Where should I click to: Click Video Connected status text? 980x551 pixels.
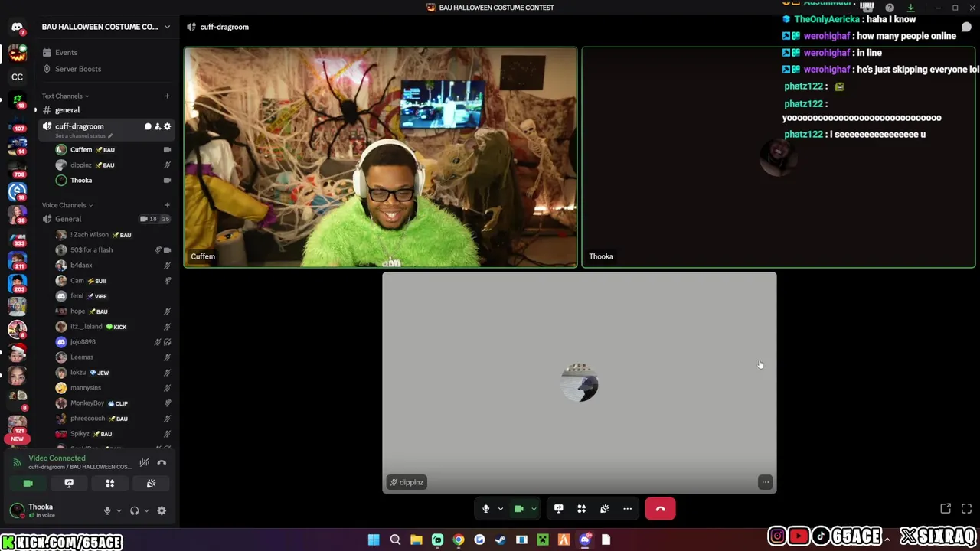[57, 458]
